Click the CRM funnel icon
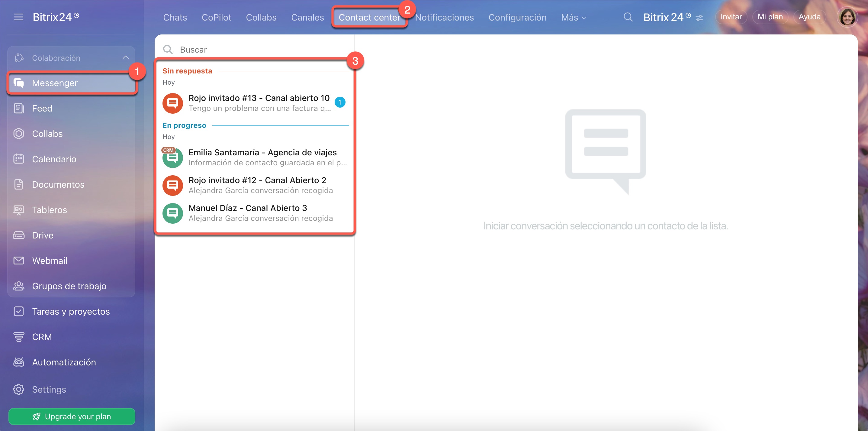868x431 pixels. tap(19, 337)
